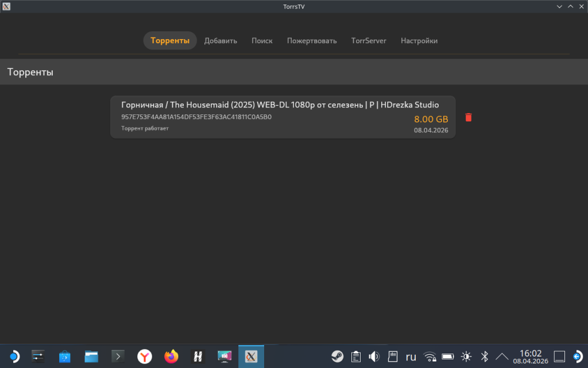Switch to the Поиск tab
588x368 pixels.
click(x=262, y=41)
